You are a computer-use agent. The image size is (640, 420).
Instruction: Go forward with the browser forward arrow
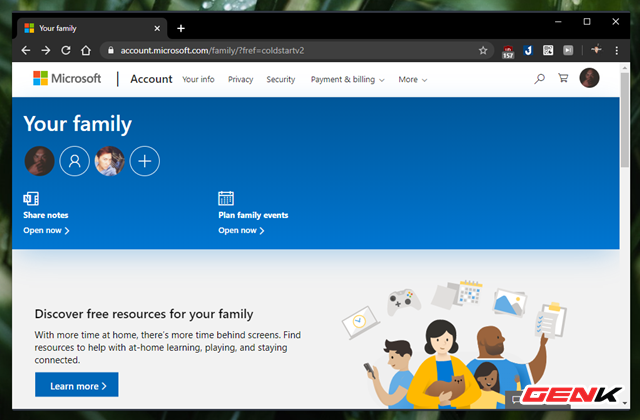click(46, 50)
